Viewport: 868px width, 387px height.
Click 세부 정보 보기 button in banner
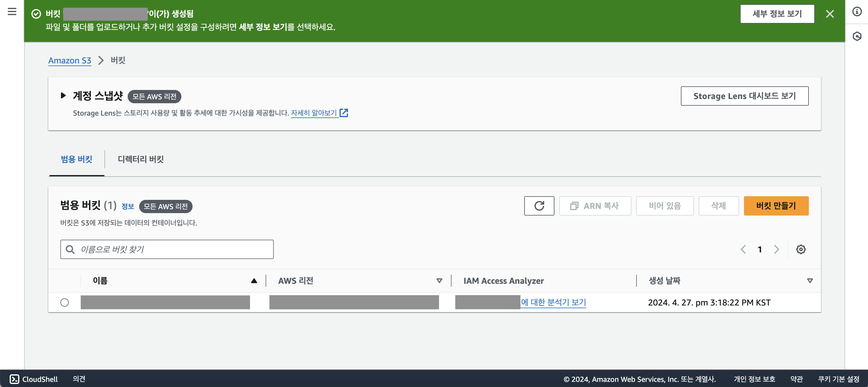[777, 14]
